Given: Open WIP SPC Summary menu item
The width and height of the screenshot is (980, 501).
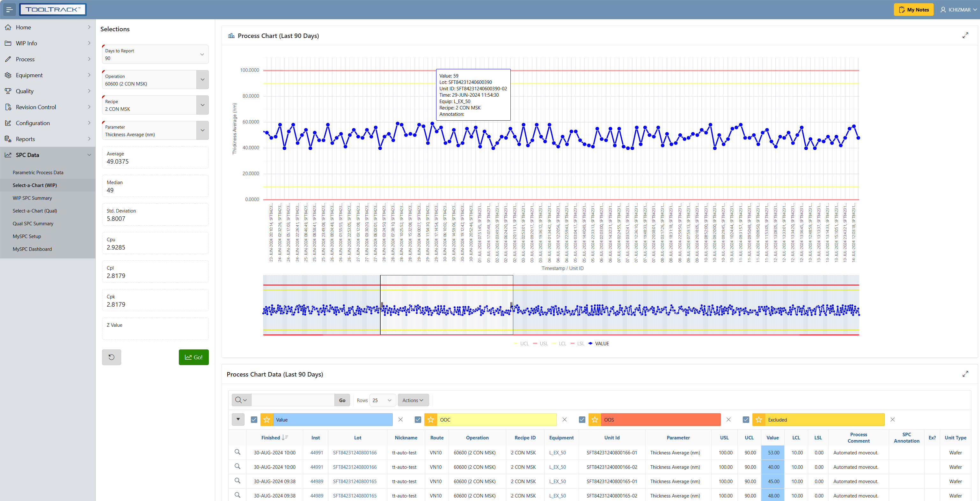Looking at the screenshot, I should tap(32, 198).
